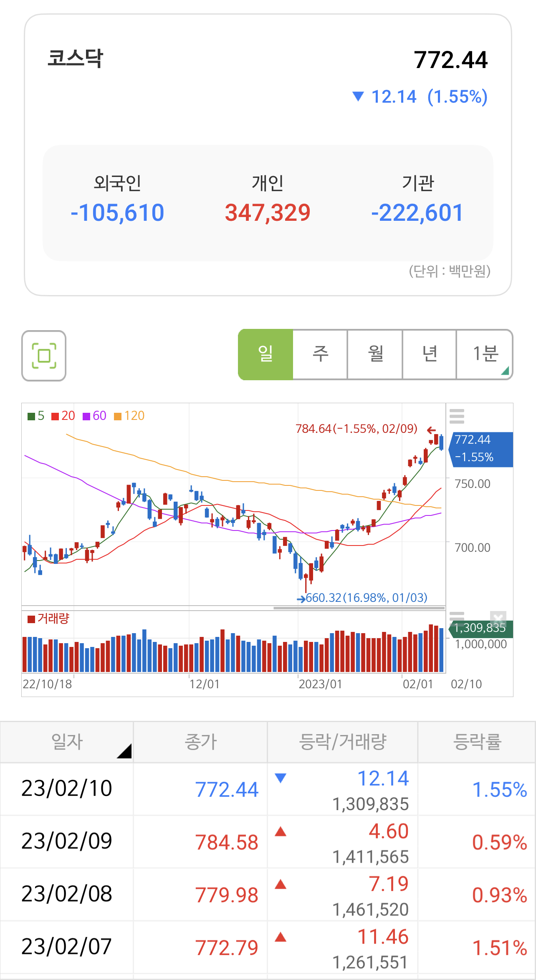Click volume 1,461,520 in table
Viewport: 536px width, 980px height.
coord(370,910)
